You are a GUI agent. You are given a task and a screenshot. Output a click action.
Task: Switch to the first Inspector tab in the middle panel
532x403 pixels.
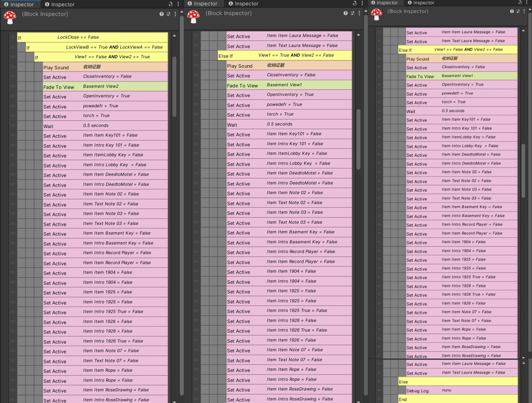(203, 3)
